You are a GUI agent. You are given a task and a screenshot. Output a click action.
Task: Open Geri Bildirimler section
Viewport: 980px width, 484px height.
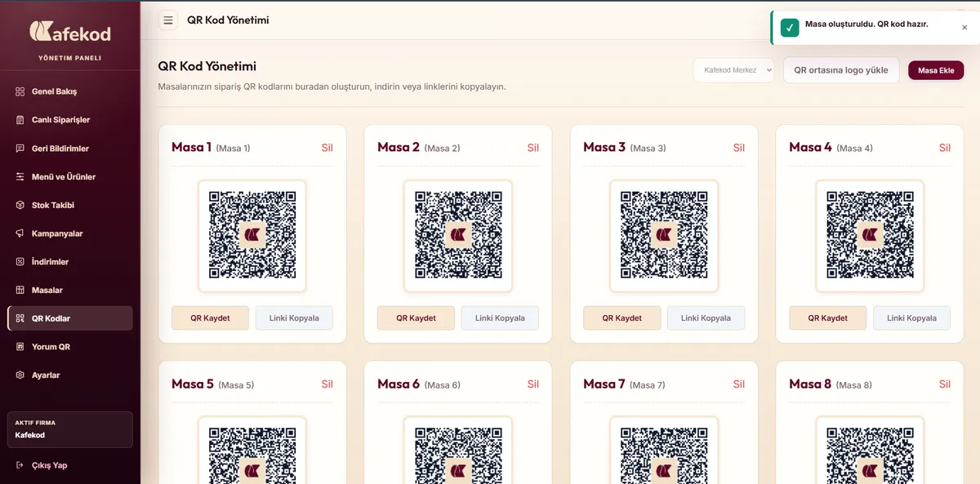tap(69, 149)
